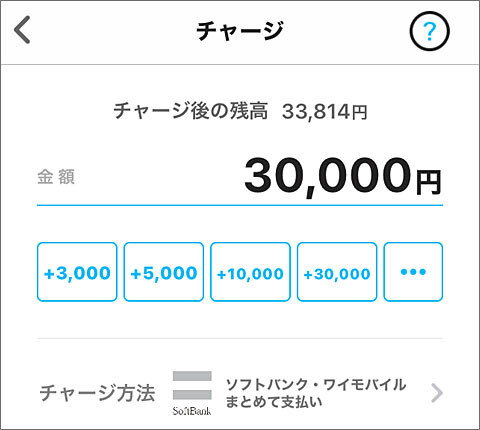Tap the SoftBank logo icon
The image size is (480, 430).
click(192, 393)
